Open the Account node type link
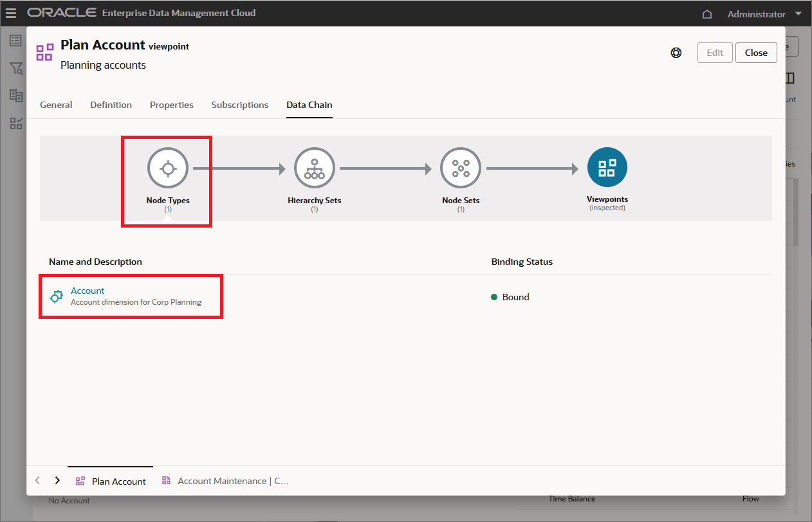Image resolution: width=812 pixels, height=522 pixels. pyautogui.click(x=88, y=291)
